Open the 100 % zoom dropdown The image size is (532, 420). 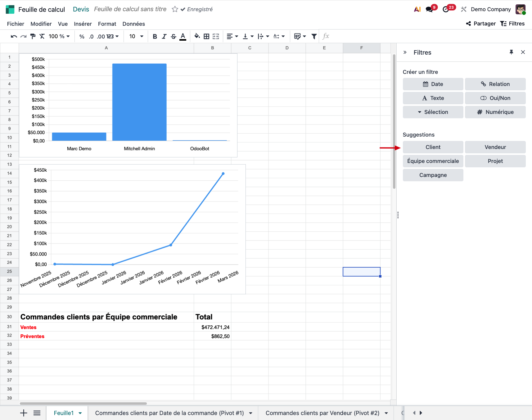coord(59,37)
